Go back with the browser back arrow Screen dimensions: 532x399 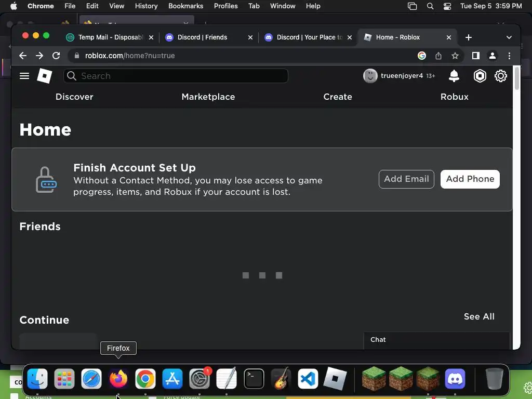click(23, 56)
